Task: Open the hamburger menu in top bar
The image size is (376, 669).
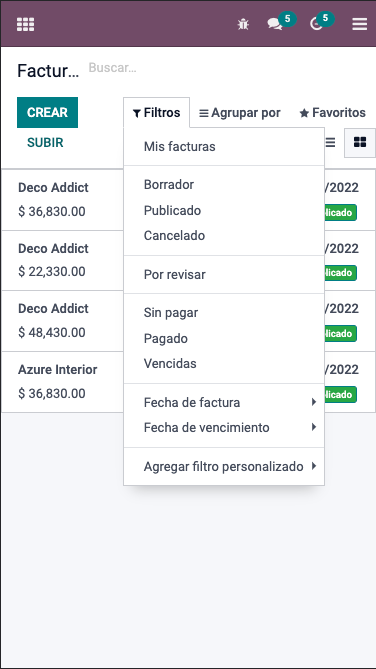Action: [x=359, y=24]
